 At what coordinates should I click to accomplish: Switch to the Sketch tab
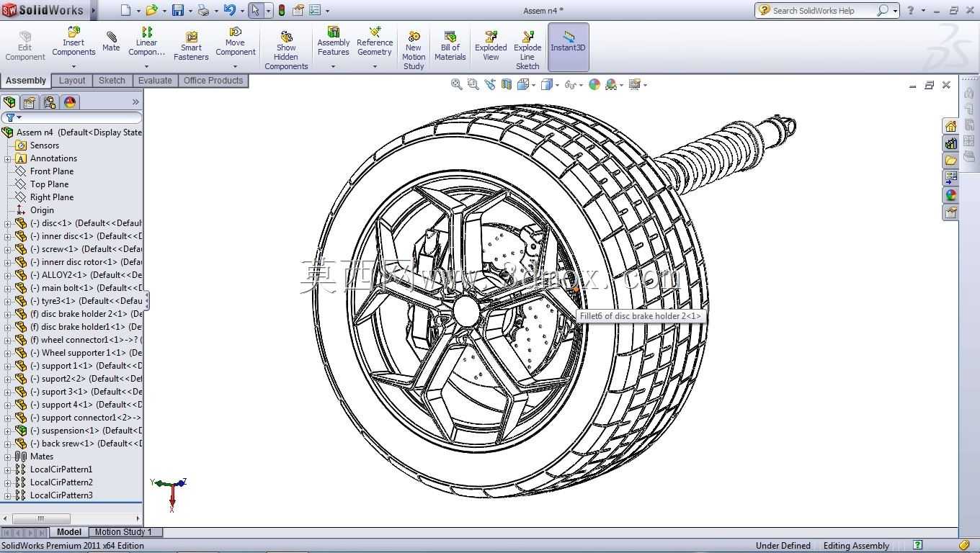click(112, 81)
